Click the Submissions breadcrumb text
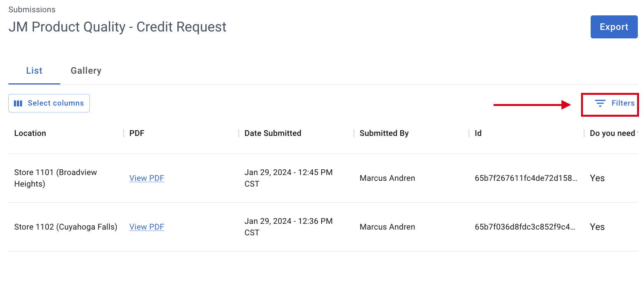 [x=32, y=10]
